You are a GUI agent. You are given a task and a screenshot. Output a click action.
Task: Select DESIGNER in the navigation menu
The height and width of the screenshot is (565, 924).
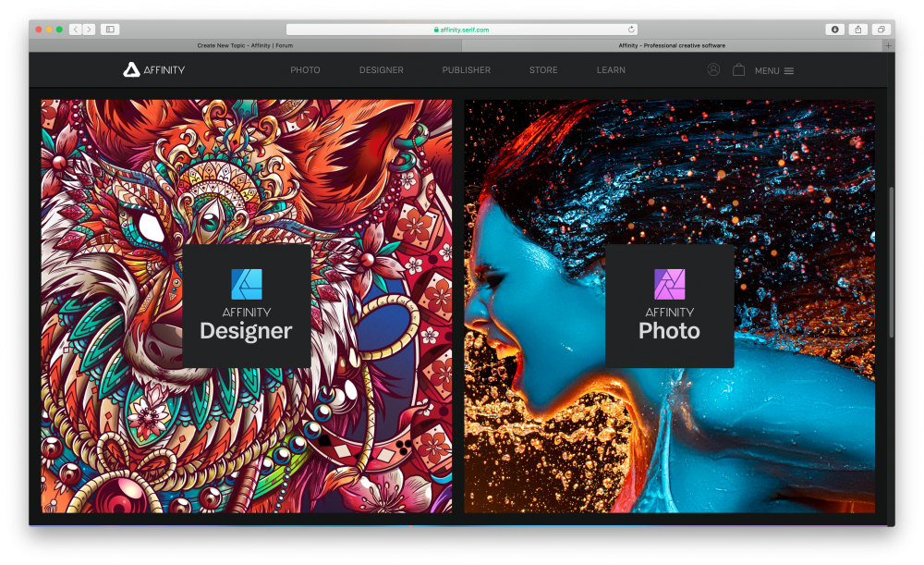[381, 69]
